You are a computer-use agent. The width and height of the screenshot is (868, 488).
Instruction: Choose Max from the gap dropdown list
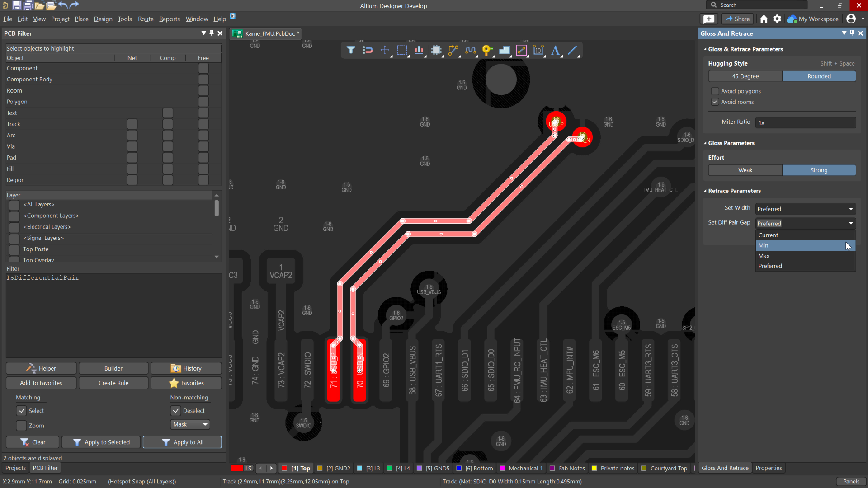[805, 256]
